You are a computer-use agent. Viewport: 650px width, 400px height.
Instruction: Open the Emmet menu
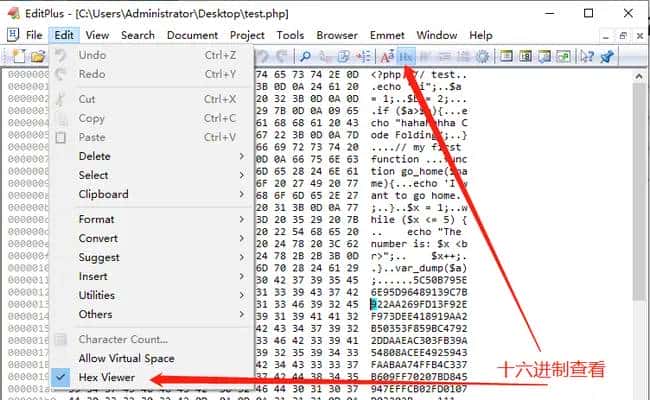point(387,35)
